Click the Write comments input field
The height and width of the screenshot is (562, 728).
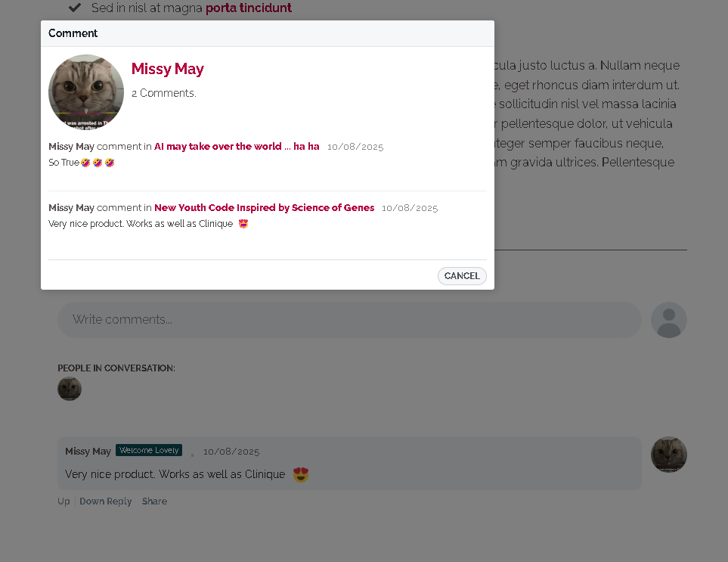[349, 320]
